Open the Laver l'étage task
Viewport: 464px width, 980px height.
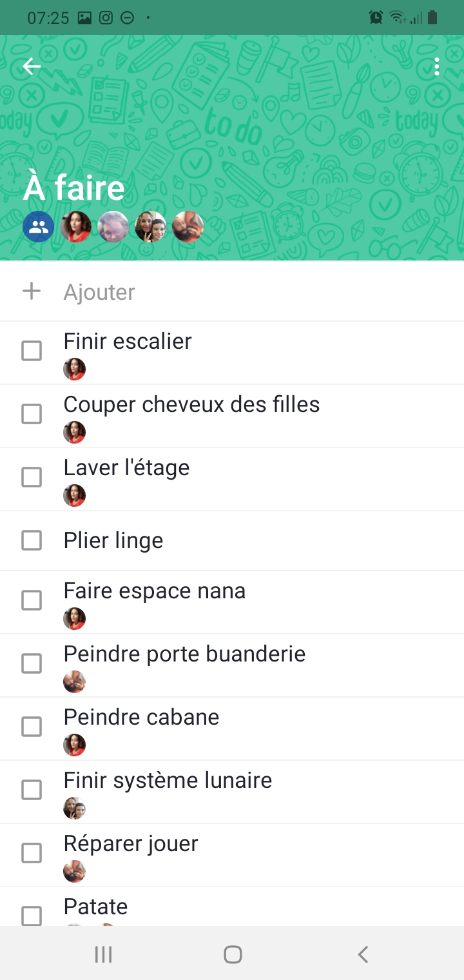tap(126, 467)
